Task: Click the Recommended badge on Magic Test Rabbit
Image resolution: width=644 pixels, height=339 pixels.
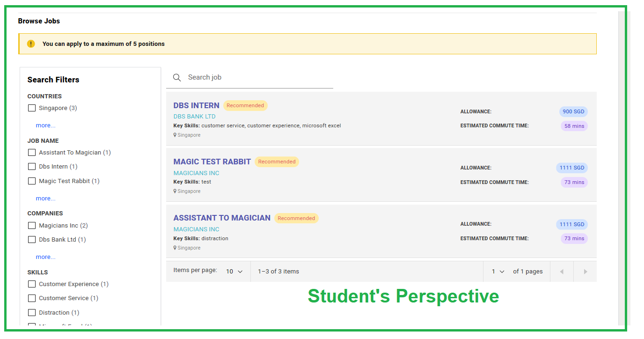Action: click(277, 162)
